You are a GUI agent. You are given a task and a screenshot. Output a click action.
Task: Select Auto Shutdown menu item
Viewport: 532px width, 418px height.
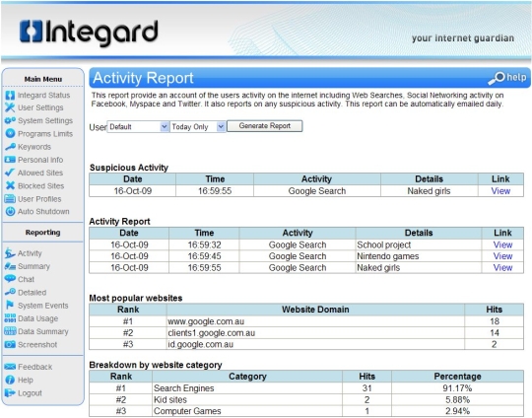coord(43,212)
